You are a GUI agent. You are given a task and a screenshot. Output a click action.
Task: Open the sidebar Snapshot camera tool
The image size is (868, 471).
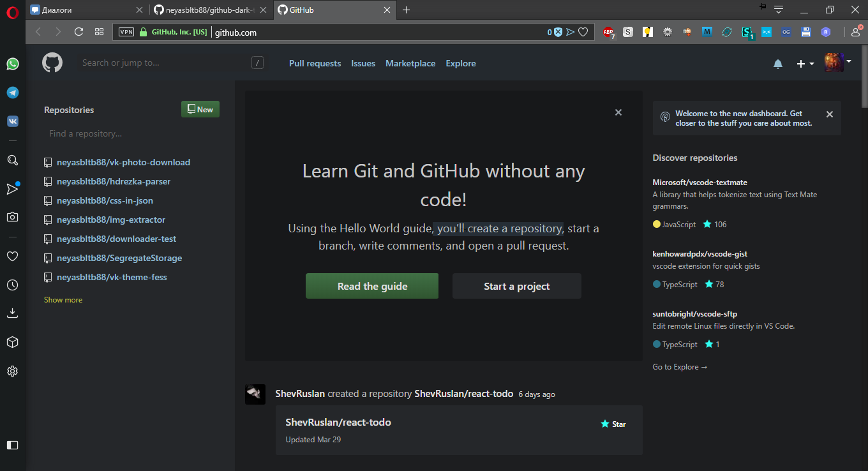click(x=12, y=217)
